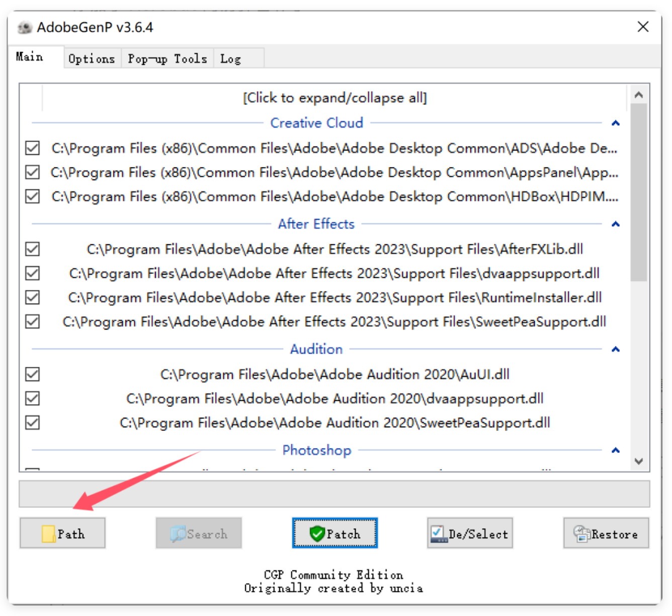
Task: Uncheck the ADS\Adobe De... Creative Cloud entry
Action: 33,148
